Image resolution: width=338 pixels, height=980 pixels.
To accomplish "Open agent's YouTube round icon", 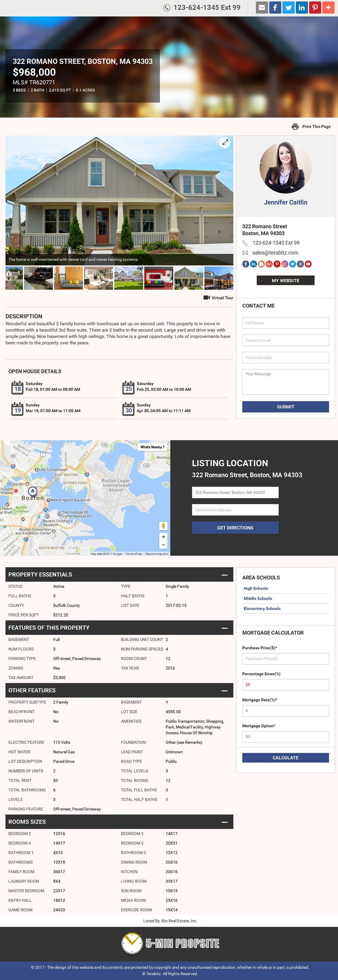I will click(x=308, y=264).
